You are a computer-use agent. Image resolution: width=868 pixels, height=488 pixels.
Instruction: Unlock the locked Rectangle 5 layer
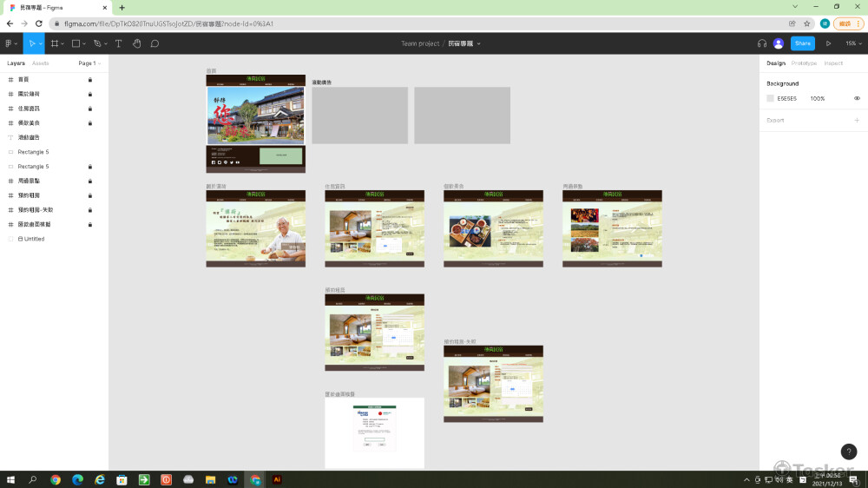90,167
